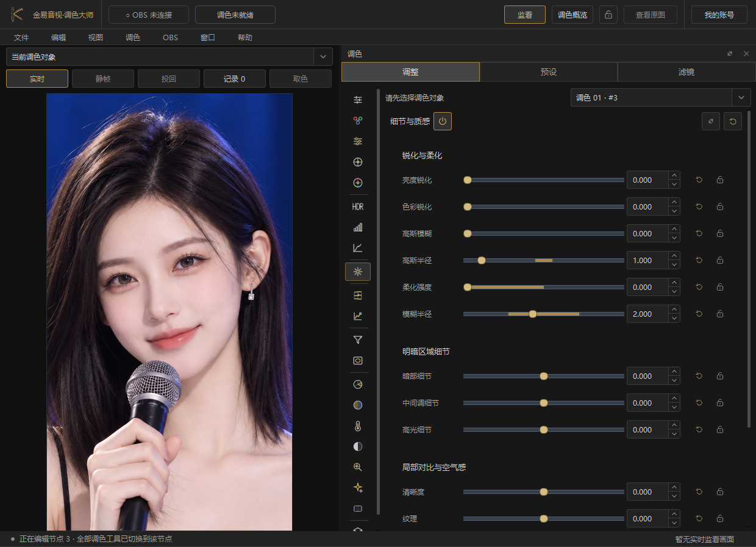Viewport: 756px width, 547px height.
Task: Click the 我的账号 button
Action: [719, 15]
